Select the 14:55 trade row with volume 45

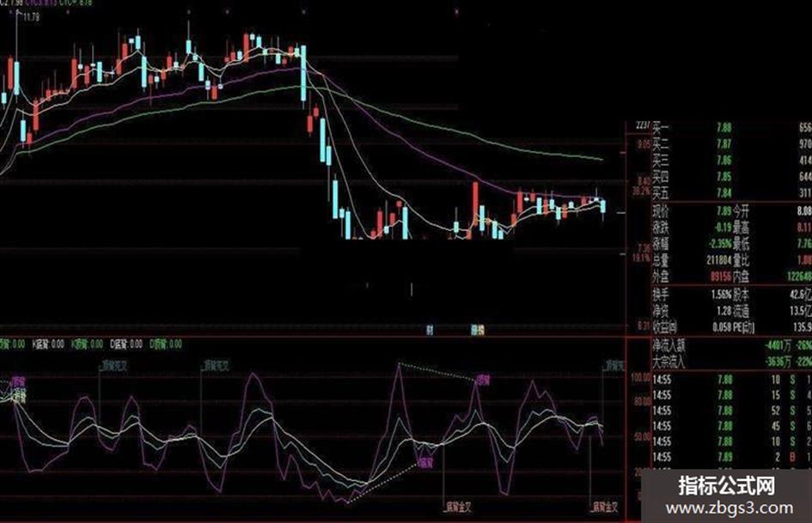[x=732, y=426]
